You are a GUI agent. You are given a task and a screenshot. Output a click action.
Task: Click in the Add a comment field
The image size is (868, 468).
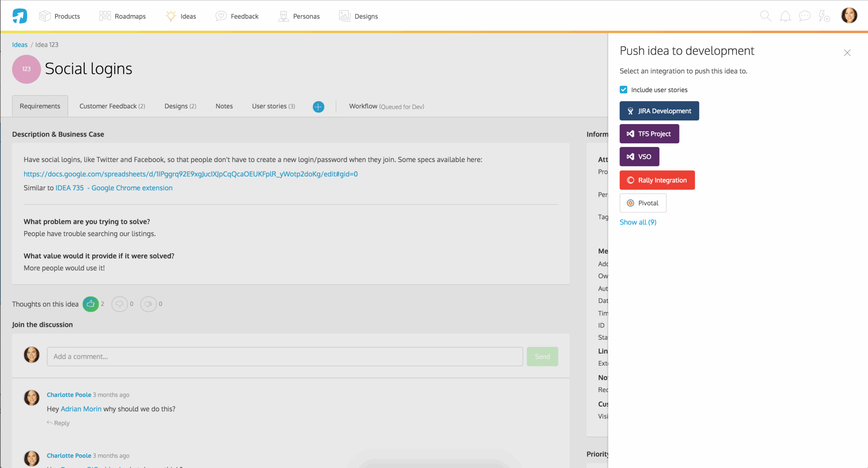(x=285, y=356)
